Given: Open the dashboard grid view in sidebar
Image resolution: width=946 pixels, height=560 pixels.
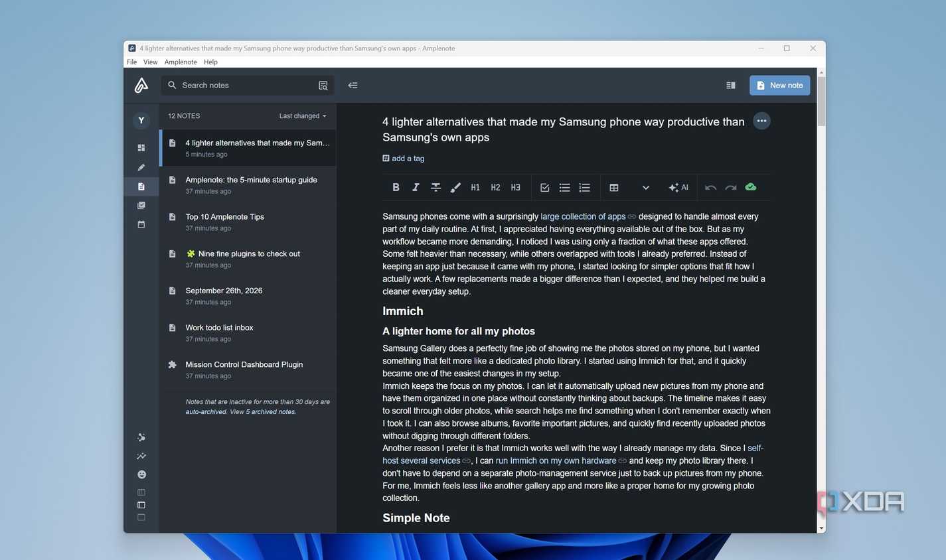Looking at the screenshot, I should click(x=141, y=148).
